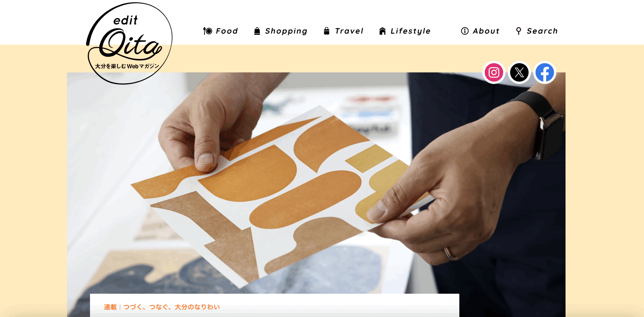644x317 pixels.
Task: Click the magnifier icon beside Search
Action: coord(518,31)
